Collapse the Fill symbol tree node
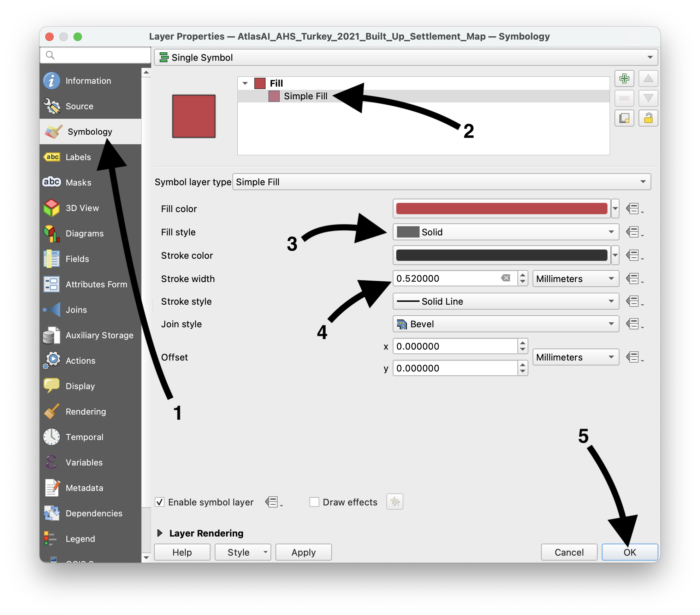Screen dimensions: 700x615 pyautogui.click(x=245, y=83)
